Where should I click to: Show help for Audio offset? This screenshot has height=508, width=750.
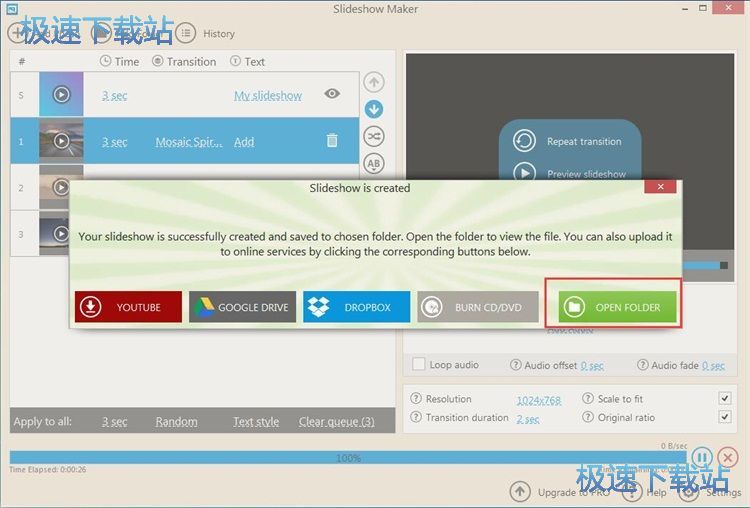(x=515, y=364)
